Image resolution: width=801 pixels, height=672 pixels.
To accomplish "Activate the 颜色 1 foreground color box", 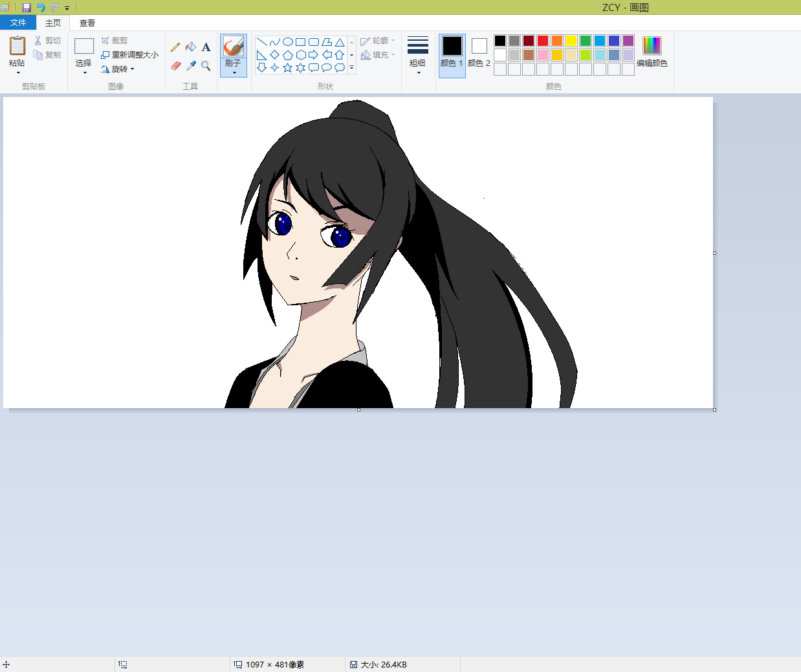I will pos(452,52).
